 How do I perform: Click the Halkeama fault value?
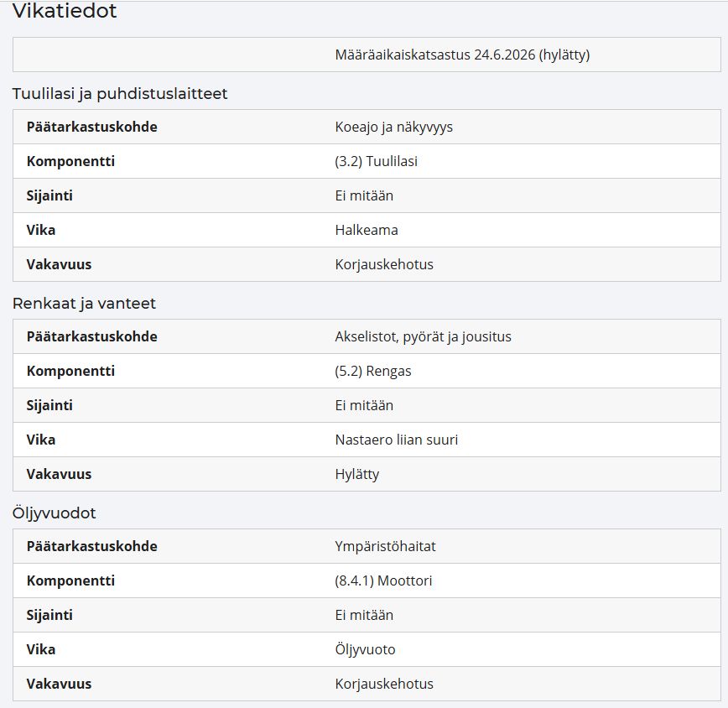[x=367, y=230]
